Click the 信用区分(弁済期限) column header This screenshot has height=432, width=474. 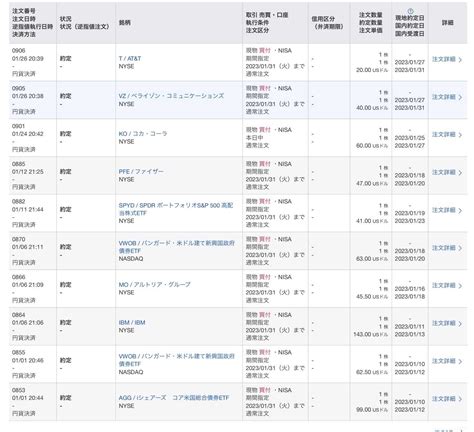327,23
